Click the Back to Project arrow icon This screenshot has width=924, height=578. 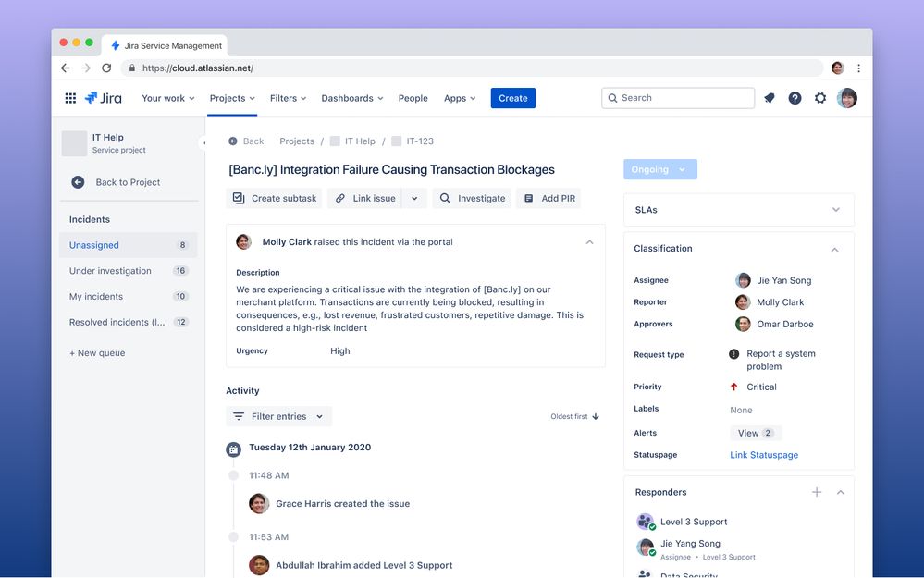[x=78, y=183]
